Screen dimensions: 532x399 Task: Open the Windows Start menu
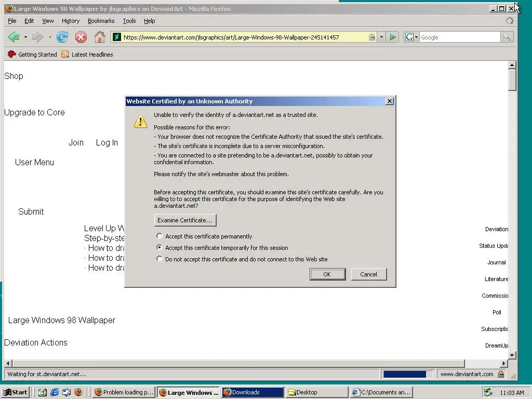(16, 392)
